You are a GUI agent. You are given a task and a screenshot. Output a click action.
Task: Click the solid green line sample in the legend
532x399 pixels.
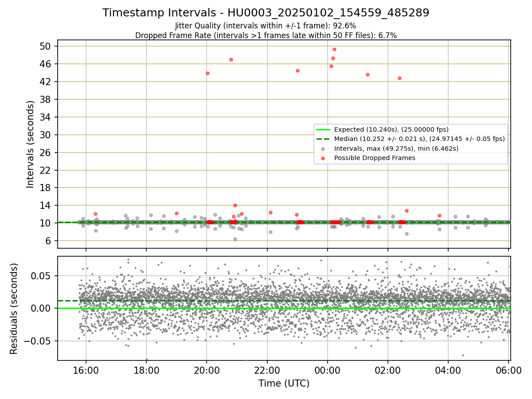(323, 129)
